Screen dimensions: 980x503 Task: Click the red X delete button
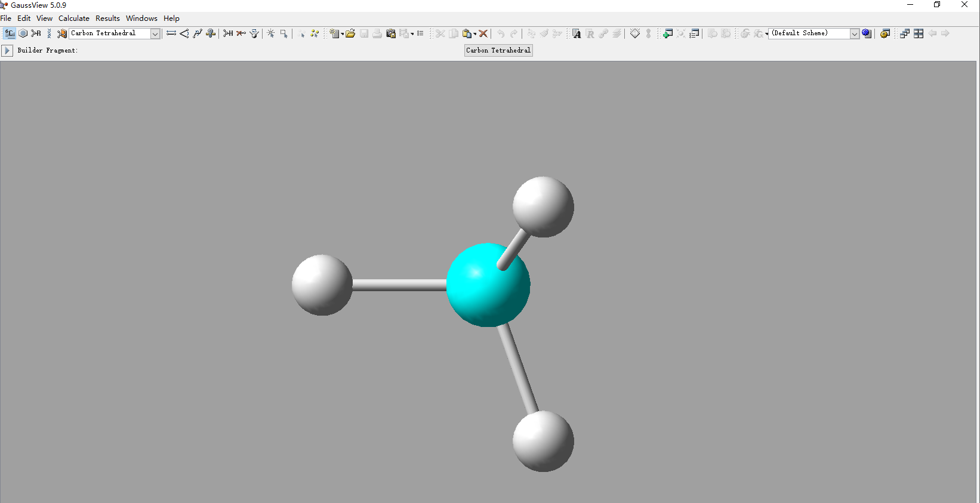point(483,33)
